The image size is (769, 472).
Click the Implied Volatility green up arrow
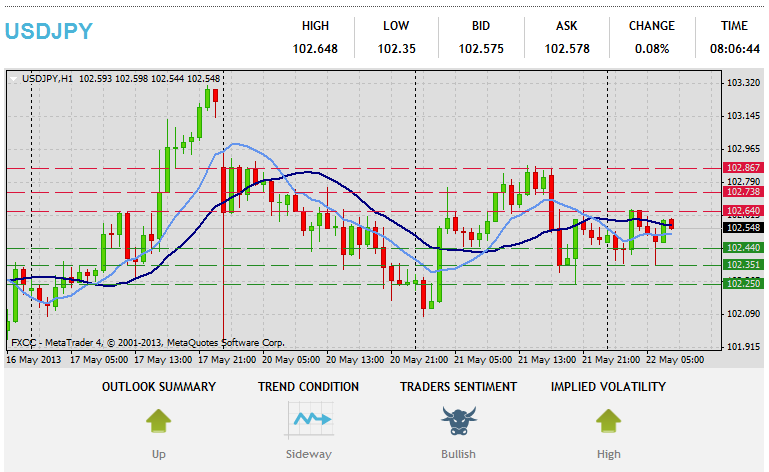609,421
